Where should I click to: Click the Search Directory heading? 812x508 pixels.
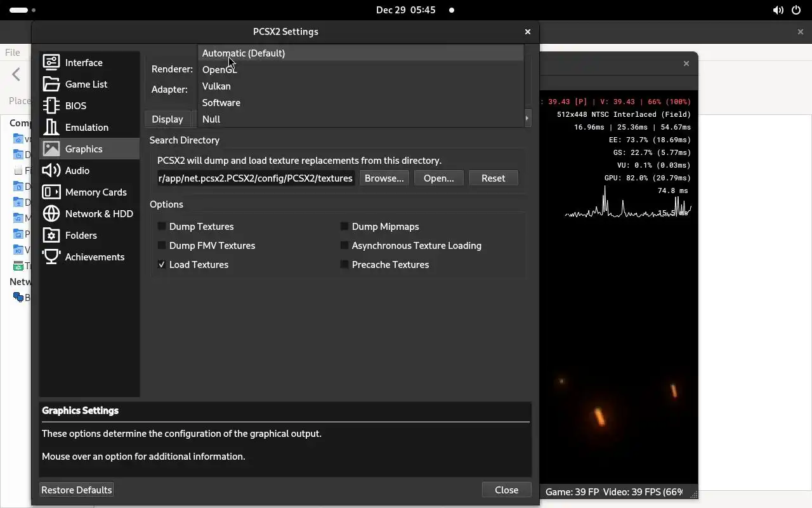185,140
